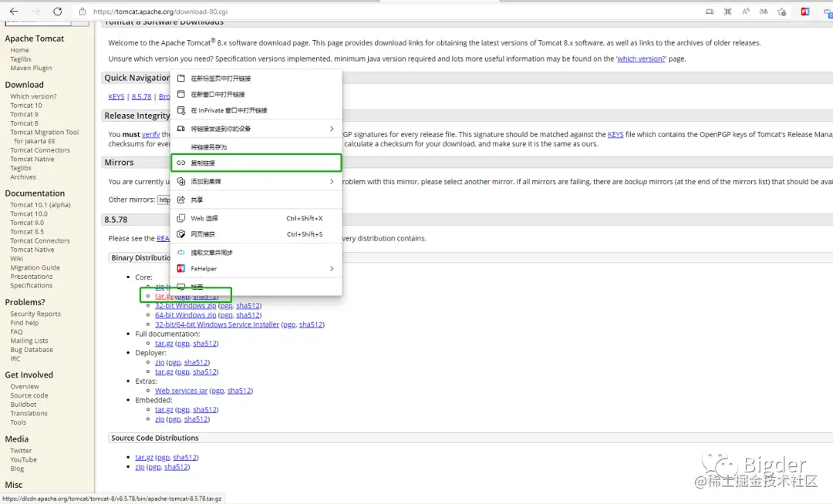Open the Specifications documentation sidebar link

point(32,285)
